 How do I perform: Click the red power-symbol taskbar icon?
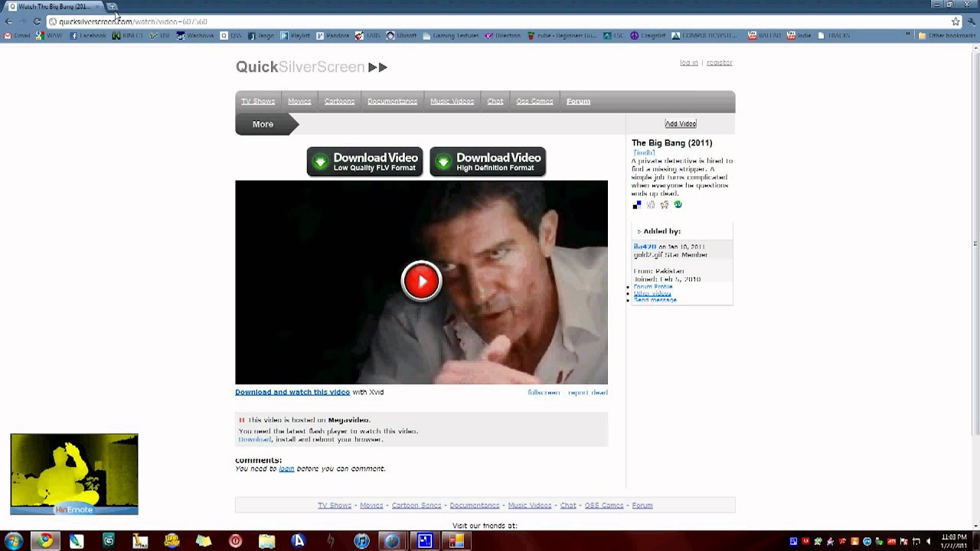(x=235, y=541)
